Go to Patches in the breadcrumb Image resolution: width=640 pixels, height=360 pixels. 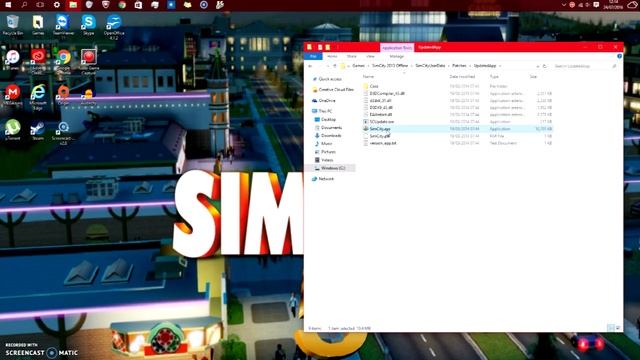click(459, 66)
